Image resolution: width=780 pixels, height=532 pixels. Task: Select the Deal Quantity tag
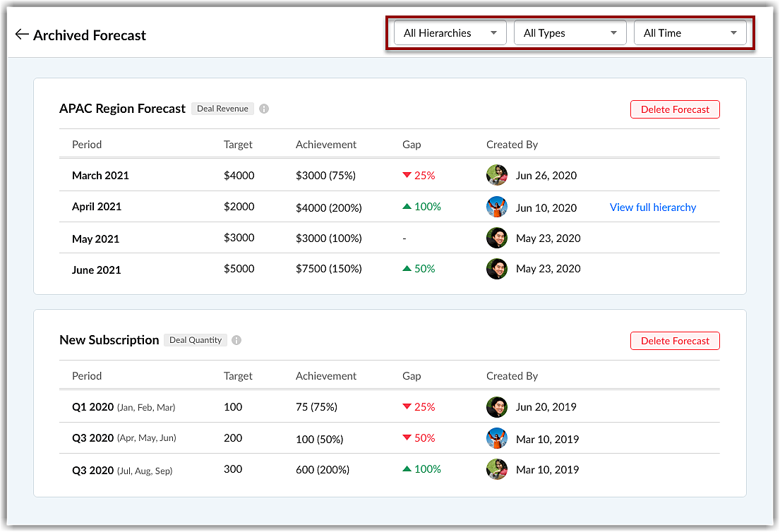[196, 340]
